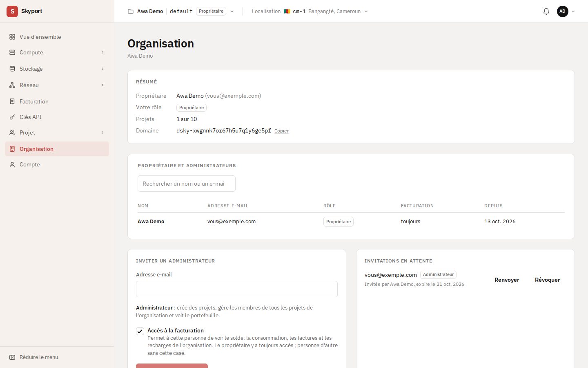
Task: Click the Propriétaire badge next to Votre rôle
Action: (192, 108)
